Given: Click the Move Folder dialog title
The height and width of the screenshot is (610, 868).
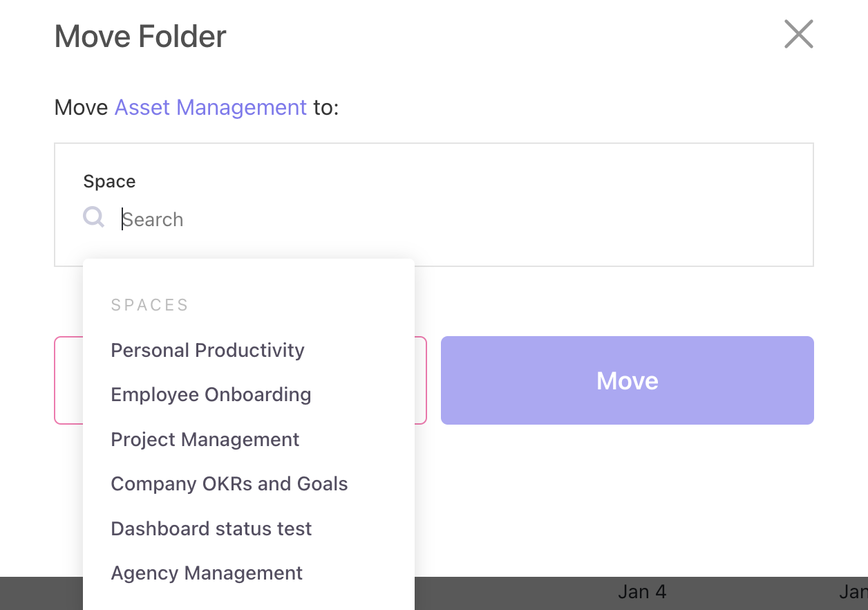Looking at the screenshot, I should coord(140,36).
